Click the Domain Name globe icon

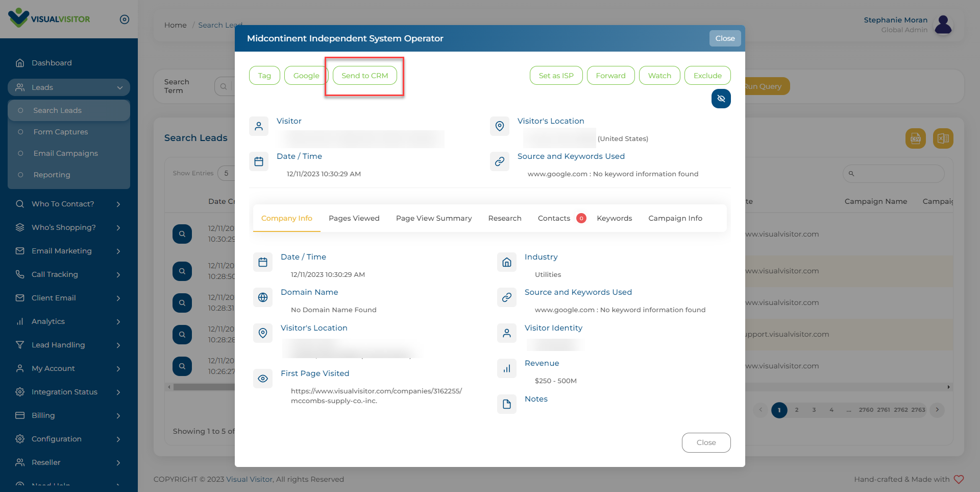(263, 297)
